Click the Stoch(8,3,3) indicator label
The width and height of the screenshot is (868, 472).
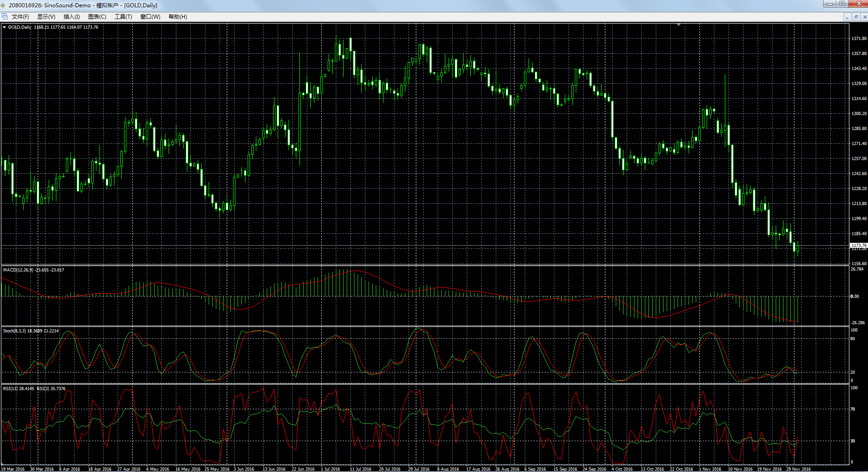(x=15, y=331)
